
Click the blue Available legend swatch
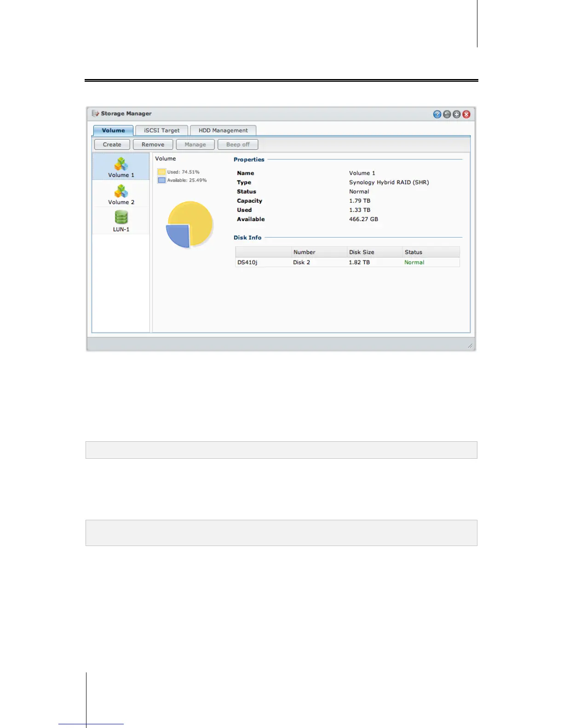click(x=161, y=180)
